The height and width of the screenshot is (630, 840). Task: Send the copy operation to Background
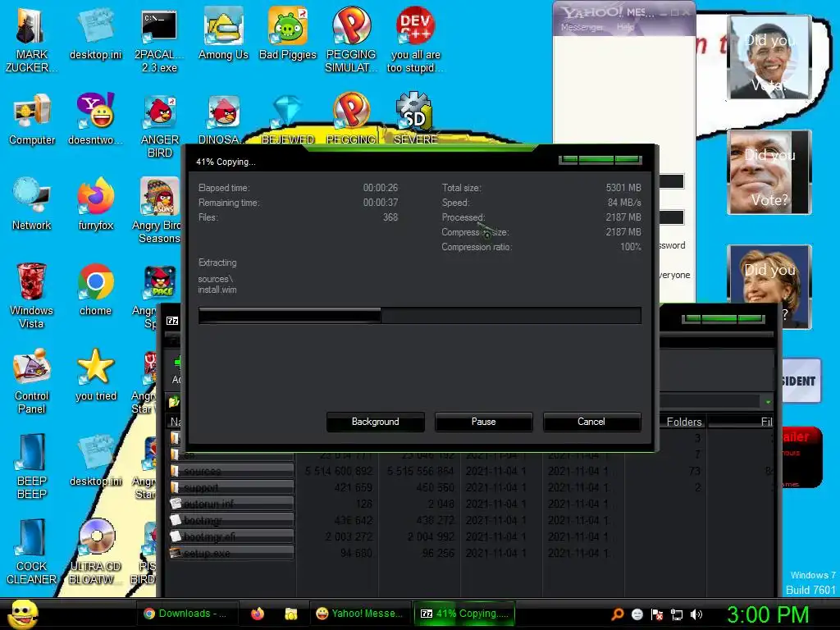[x=376, y=422]
